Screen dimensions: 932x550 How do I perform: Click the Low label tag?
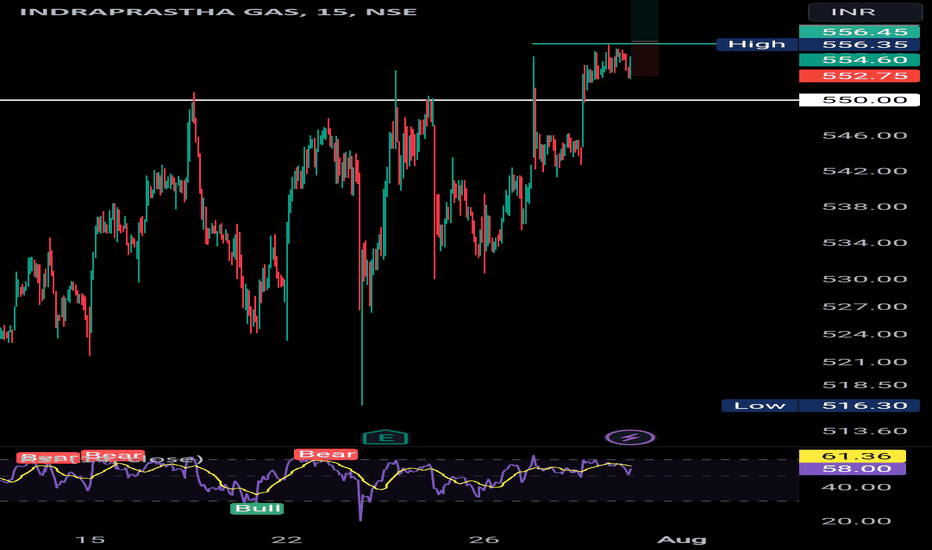[760, 406]
